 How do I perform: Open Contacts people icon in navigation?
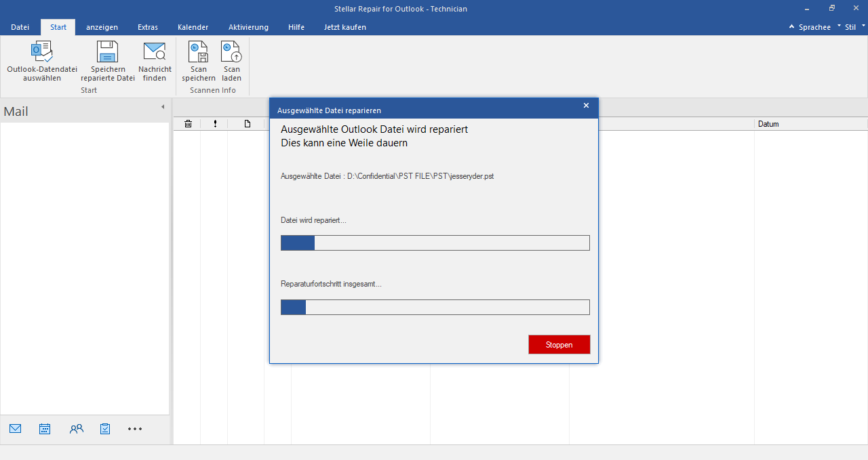(x=76, y=429)
